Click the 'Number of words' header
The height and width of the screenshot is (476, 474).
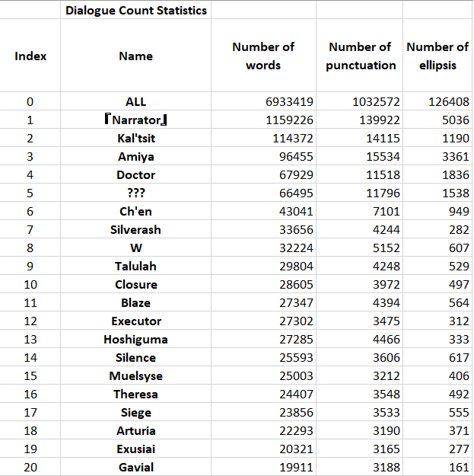(x=263, y=56)
